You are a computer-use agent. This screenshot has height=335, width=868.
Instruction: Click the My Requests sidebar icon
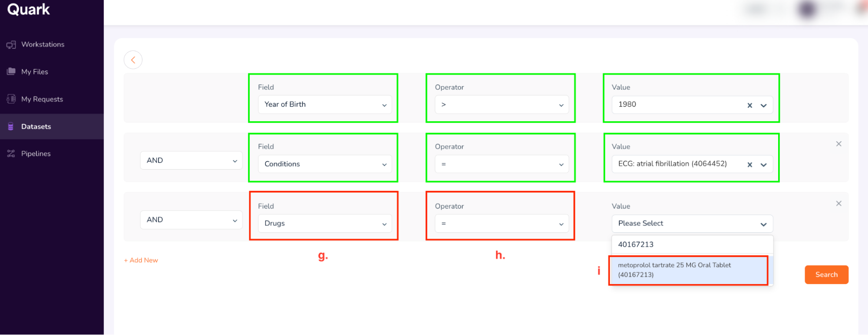click(x=11, y=99)
